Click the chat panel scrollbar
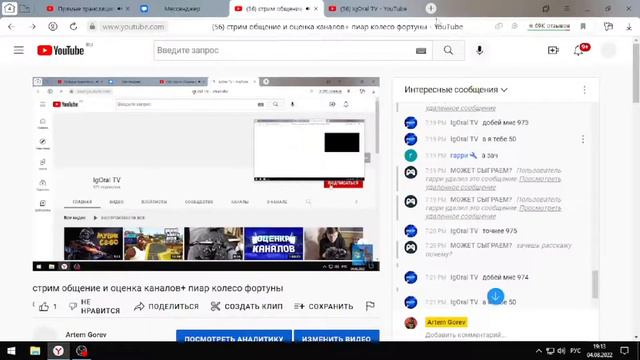 595,284
